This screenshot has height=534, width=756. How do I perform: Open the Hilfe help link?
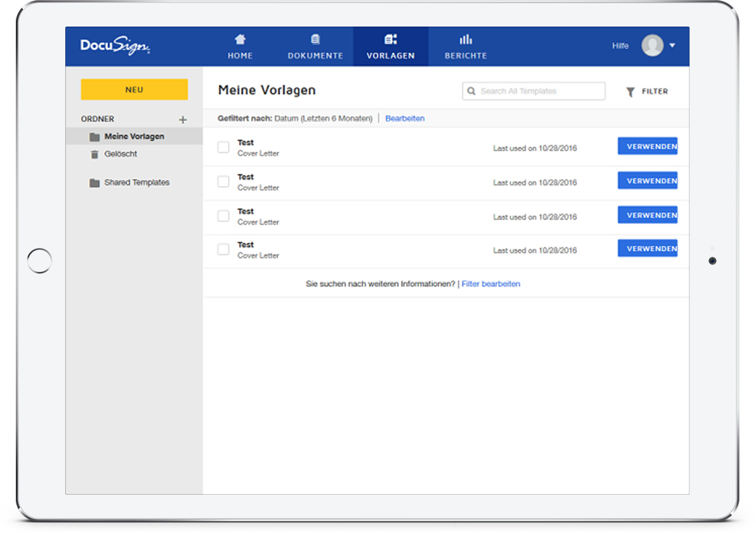coord(620,46)
